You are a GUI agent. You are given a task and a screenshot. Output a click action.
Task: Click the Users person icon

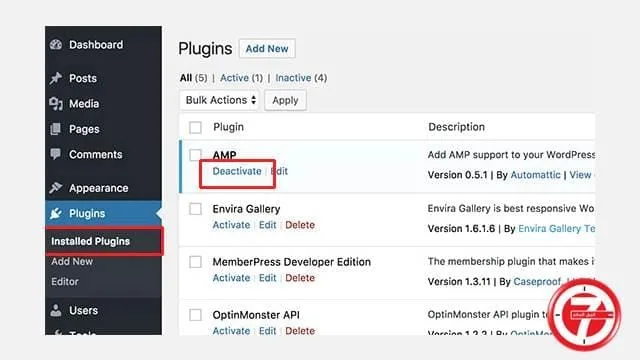56,311
